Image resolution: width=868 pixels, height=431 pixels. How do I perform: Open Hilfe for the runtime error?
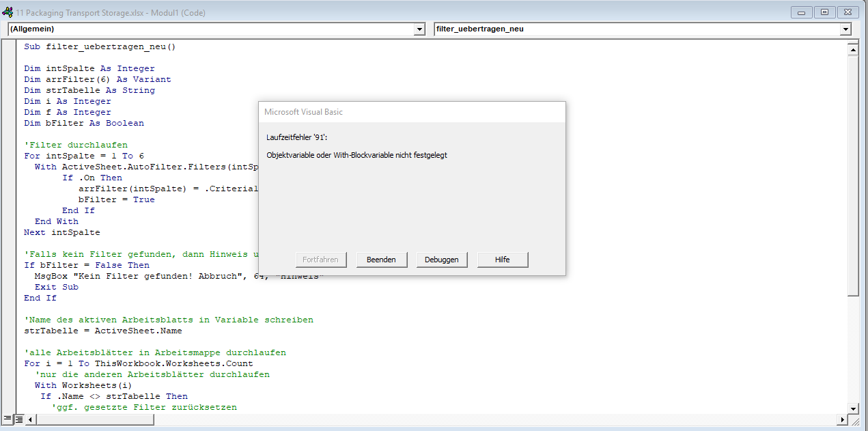[502, 260]
